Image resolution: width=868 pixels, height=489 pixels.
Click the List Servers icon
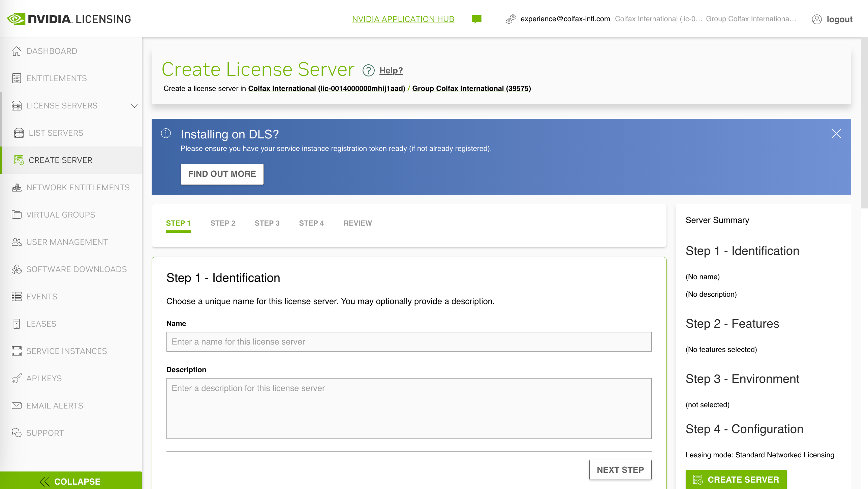[19, 133]
